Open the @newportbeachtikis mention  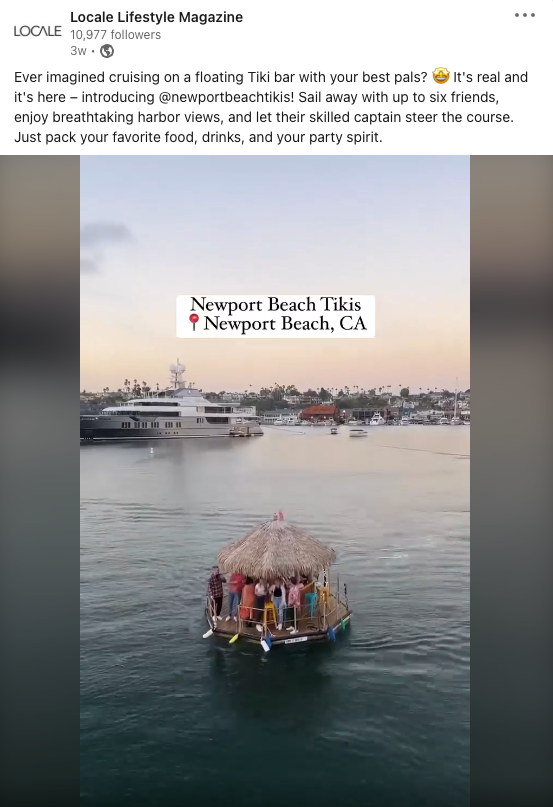click(x=227, y=97)
